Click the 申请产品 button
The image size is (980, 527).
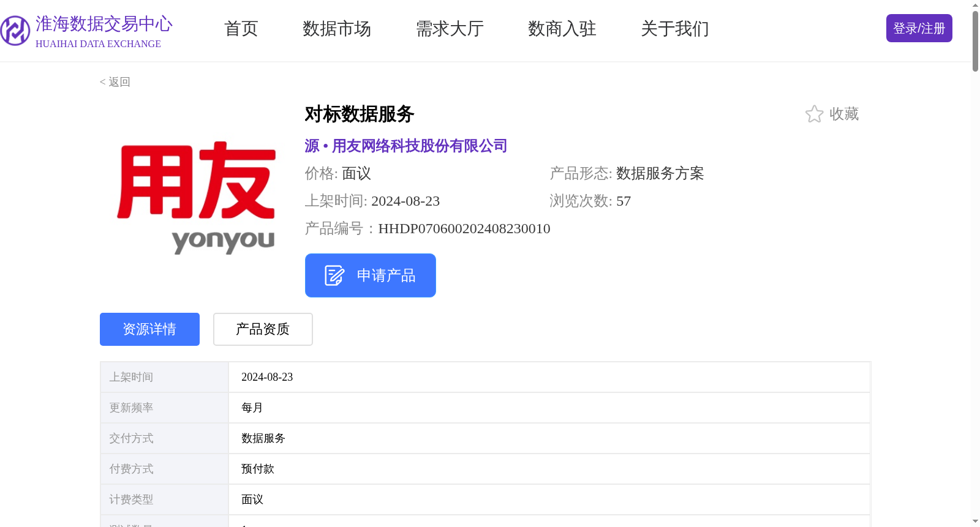371,275
